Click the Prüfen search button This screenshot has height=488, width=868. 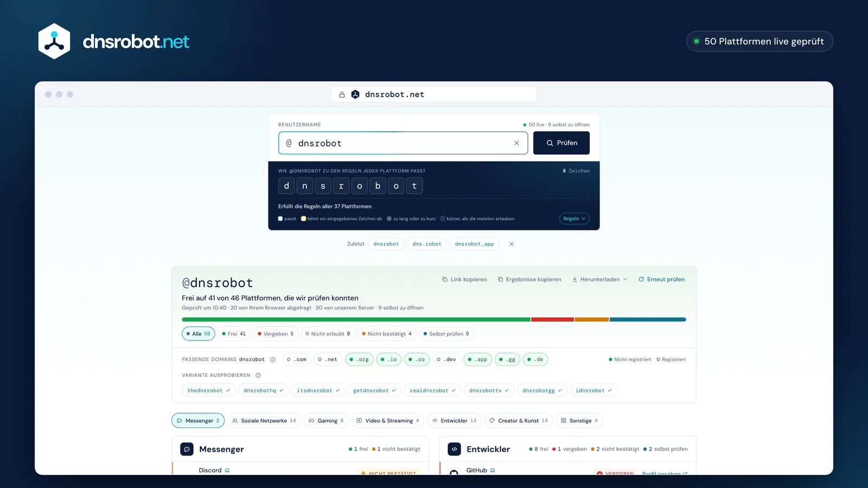(x=561, y=143)
